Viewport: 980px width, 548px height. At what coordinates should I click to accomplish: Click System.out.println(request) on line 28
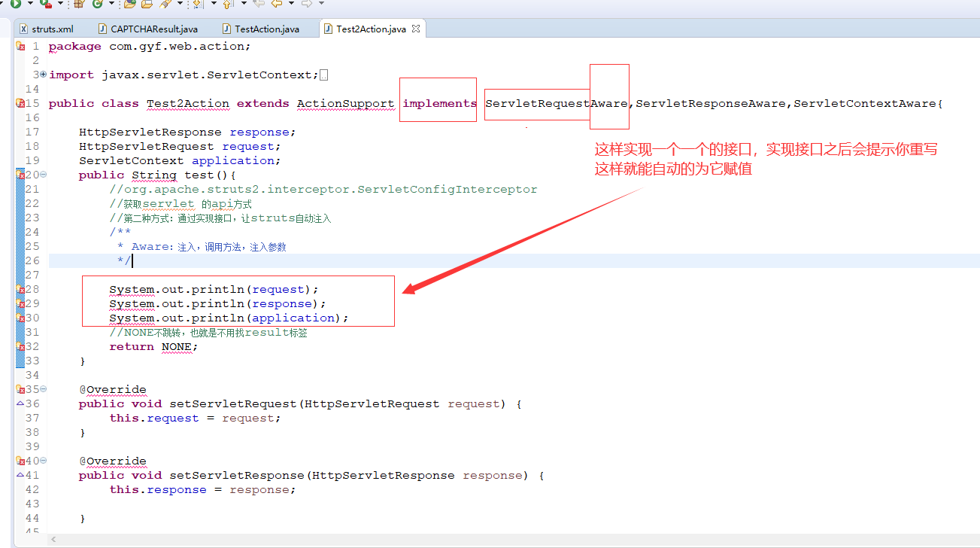[x=214, y=290]
